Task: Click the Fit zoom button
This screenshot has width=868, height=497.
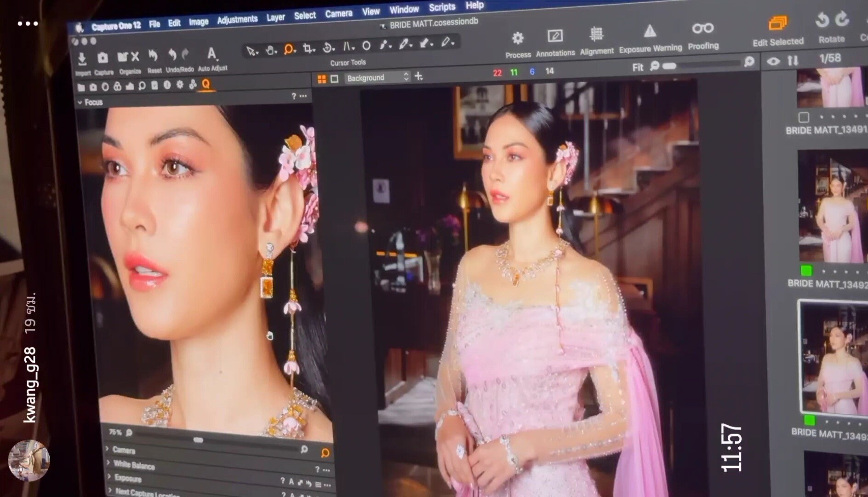Action: click(x=637, y=68)
